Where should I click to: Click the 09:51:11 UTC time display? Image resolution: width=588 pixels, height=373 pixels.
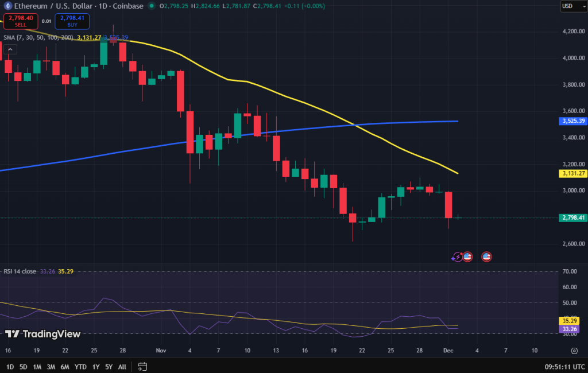point(566,366)
